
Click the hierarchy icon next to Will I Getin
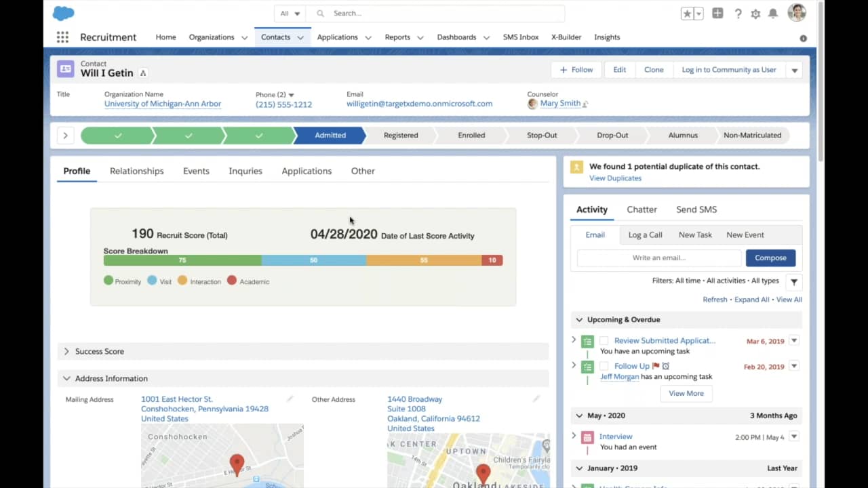click(x=143, y=73)
